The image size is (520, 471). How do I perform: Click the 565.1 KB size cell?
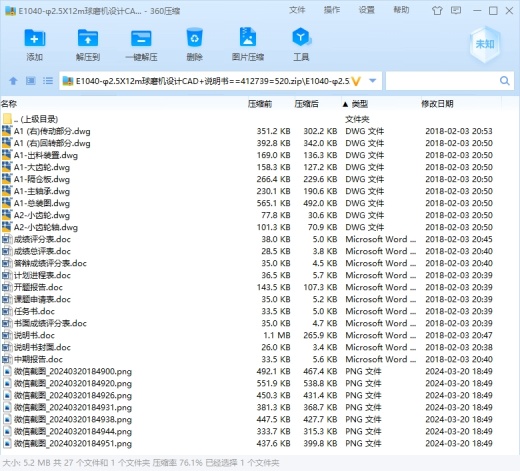pyautogui.click(x=273, y=203)
